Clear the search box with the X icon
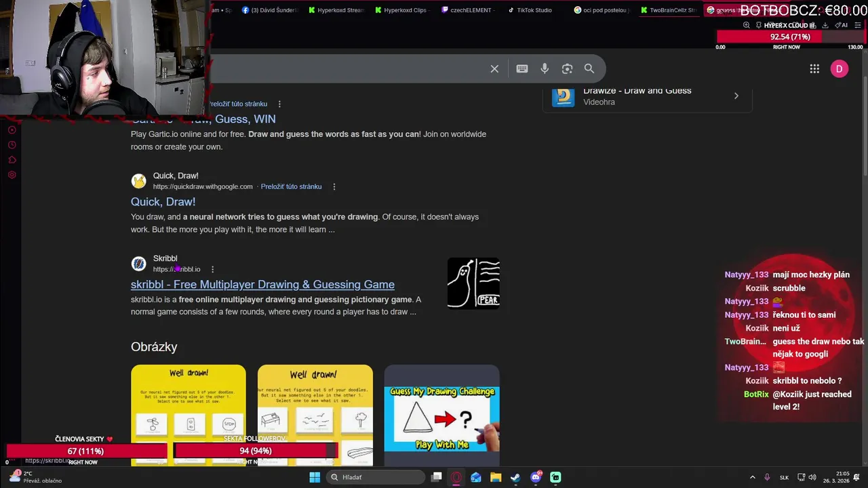 (494, 68)
